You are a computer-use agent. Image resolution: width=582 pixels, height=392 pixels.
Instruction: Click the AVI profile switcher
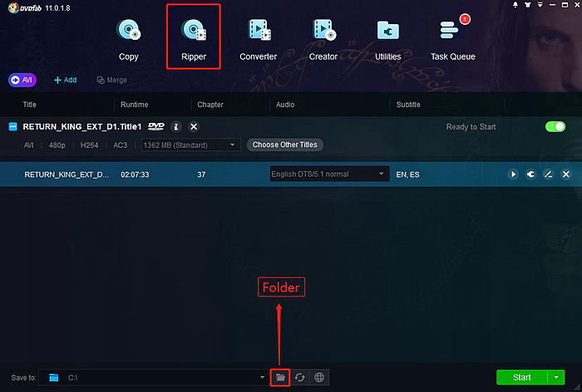click(22, 80)
